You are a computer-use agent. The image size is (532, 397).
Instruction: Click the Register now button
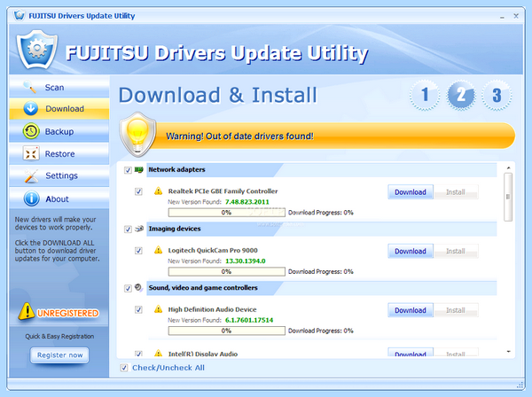pos(59,355)
